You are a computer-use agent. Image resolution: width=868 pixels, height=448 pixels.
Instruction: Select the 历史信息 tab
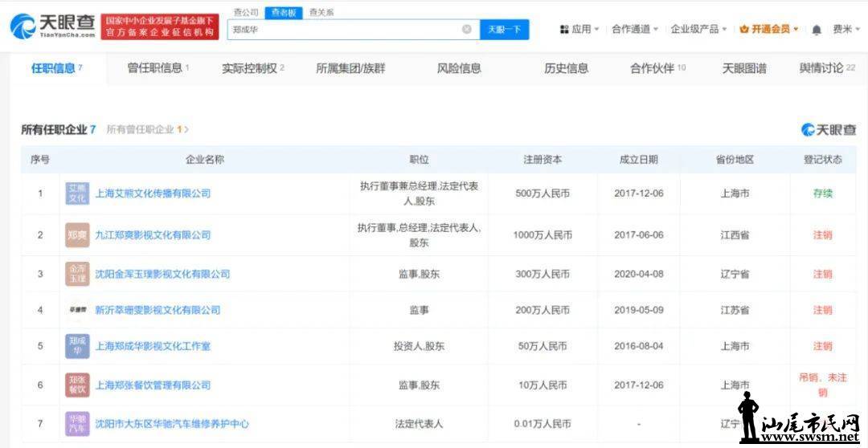pos(567,68)
